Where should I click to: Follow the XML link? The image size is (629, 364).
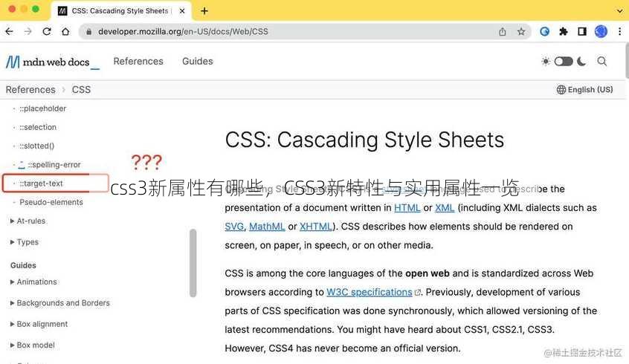445,208
